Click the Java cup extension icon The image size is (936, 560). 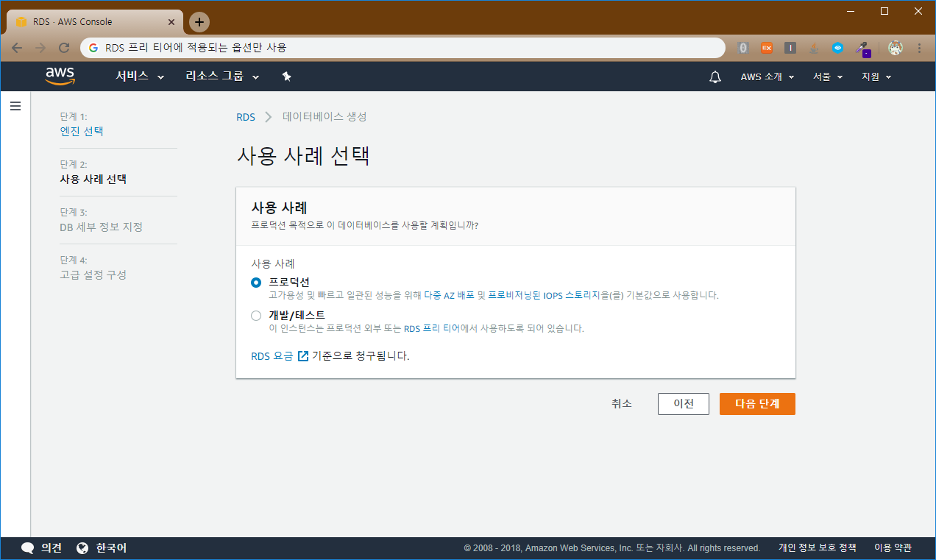[814, 48]
